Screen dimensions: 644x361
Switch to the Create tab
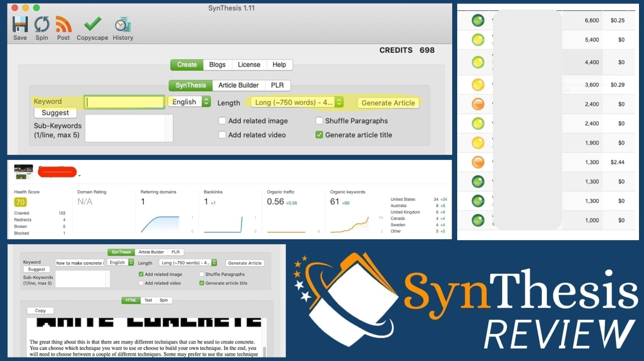[187, 65]
